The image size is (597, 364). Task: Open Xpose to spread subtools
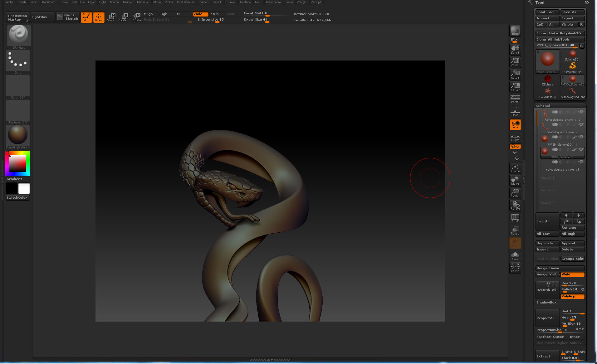click(x=515, y=268)
